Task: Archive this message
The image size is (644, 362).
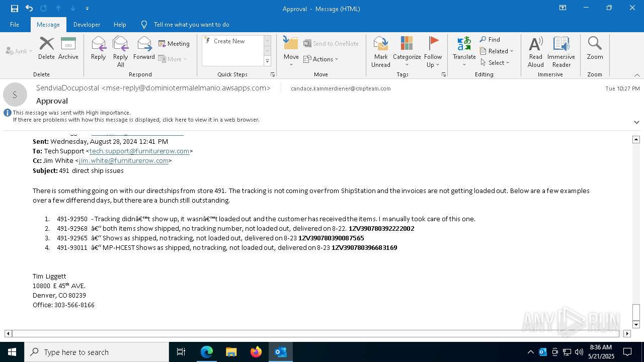Action: 68,48
